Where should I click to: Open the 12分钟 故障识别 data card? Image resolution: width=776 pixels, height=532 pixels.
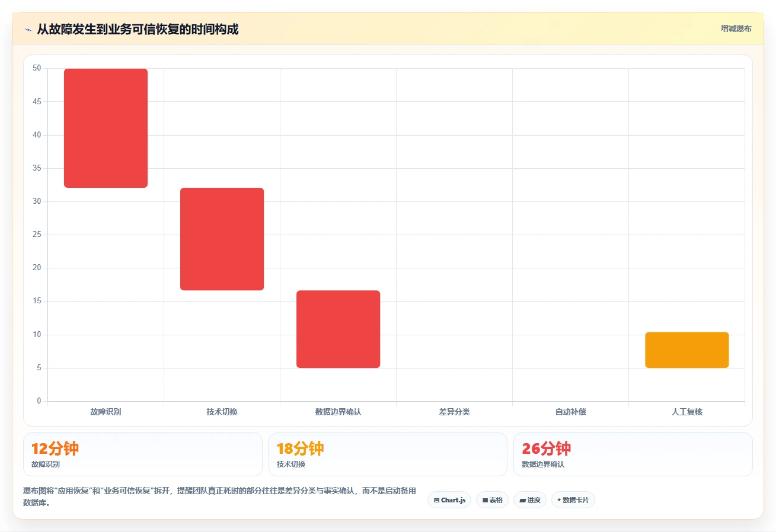(x=142, y=454)
